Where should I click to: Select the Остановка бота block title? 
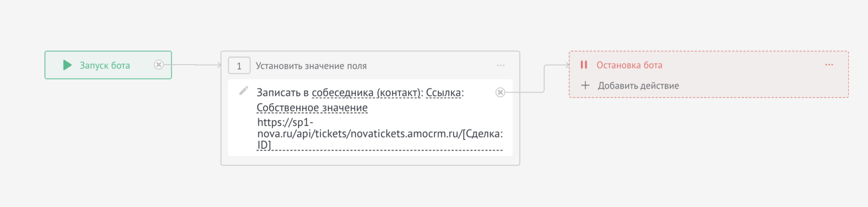tap(629, 65)
